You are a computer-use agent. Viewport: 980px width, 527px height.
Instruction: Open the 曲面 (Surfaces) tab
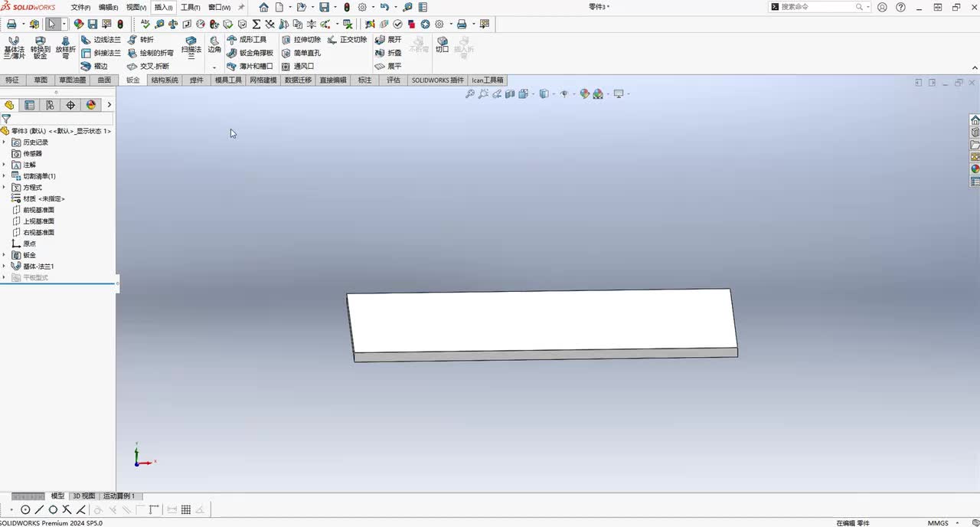tap(104, 80)
